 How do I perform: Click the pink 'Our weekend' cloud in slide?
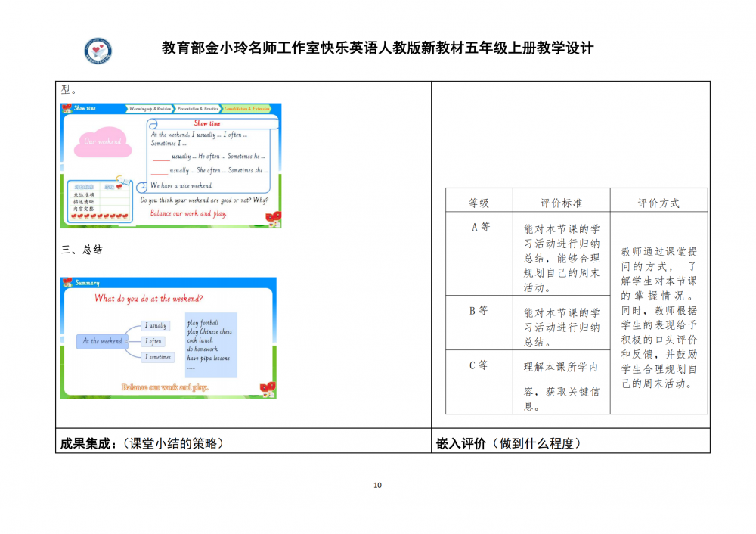tap(103, 142)
